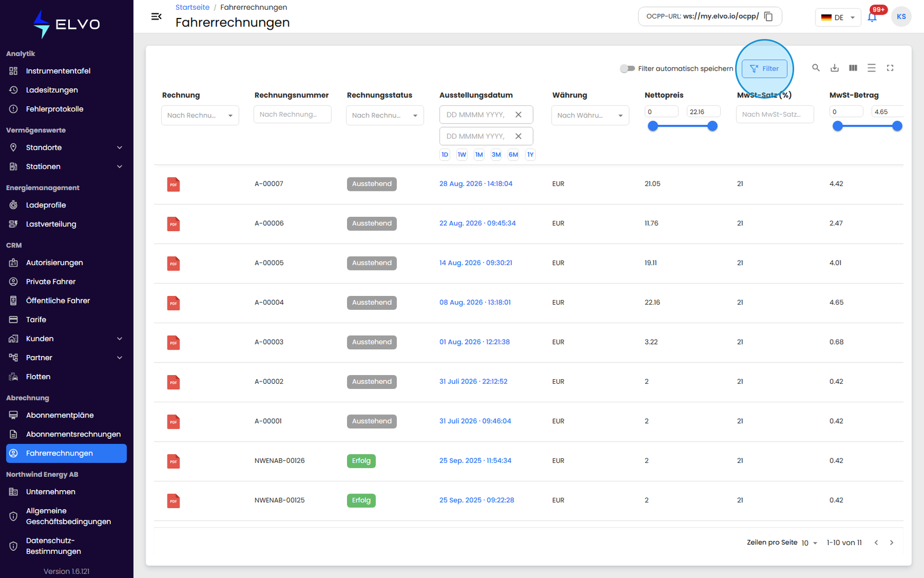This screenshot has width=924, height=578.
Task: Select the 3M date range chip
Action: coord(496,154)
